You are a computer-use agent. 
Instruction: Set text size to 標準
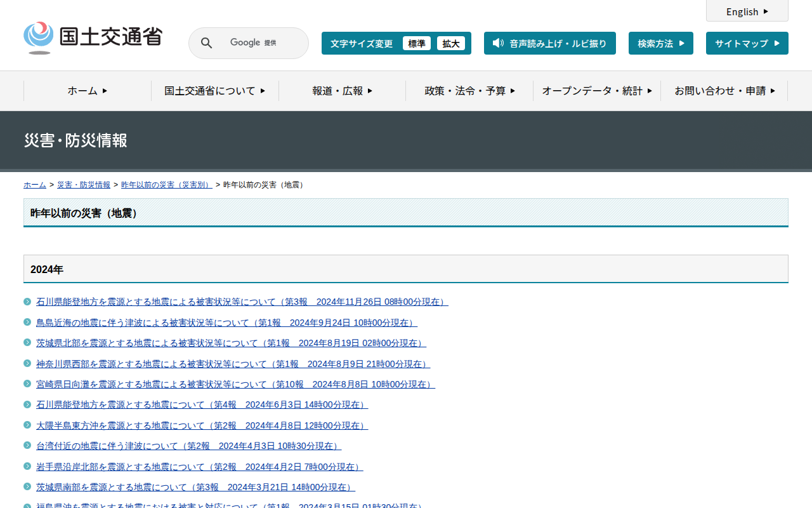pos(416,43)
